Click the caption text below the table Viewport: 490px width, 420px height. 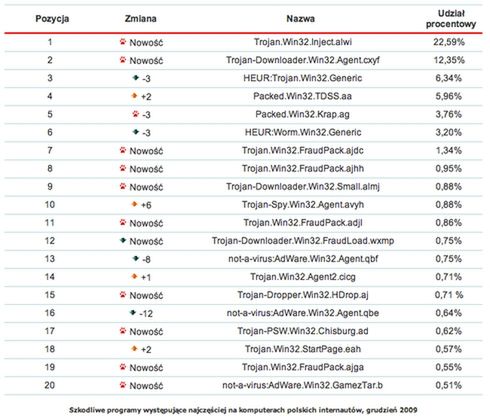click(243, 410)
